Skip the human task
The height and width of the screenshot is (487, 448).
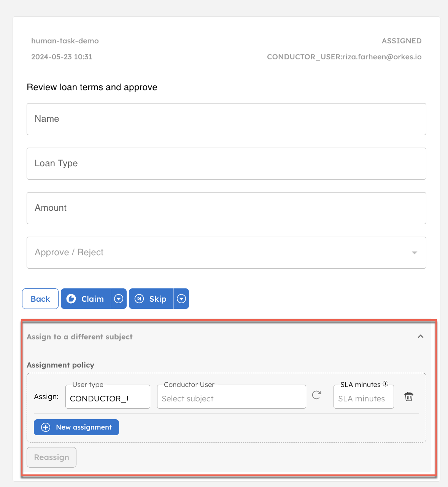[151, 299]
